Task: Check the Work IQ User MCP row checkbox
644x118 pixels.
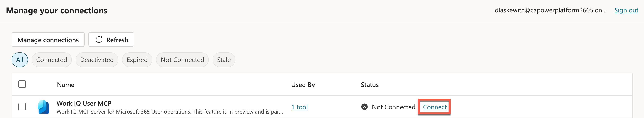Action: (22, 107)
